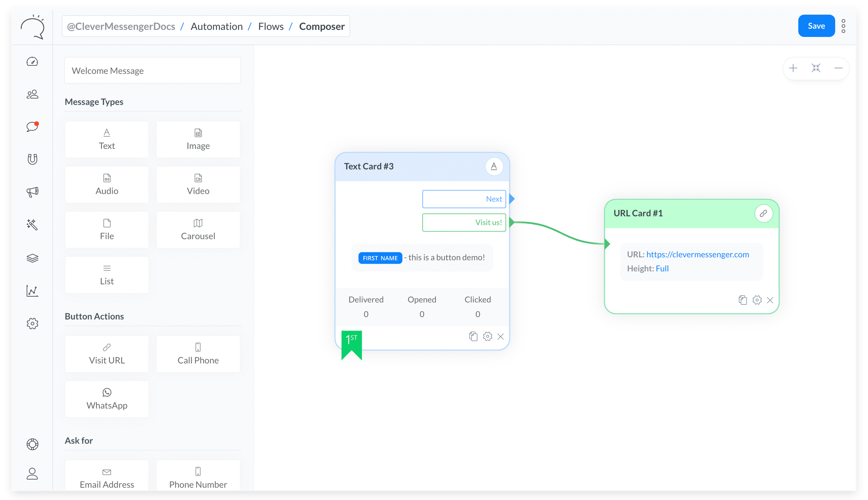The width and height of the screenshot is (868, 500).
Task: Click the Visit us! button on text card
Action: 464,222
